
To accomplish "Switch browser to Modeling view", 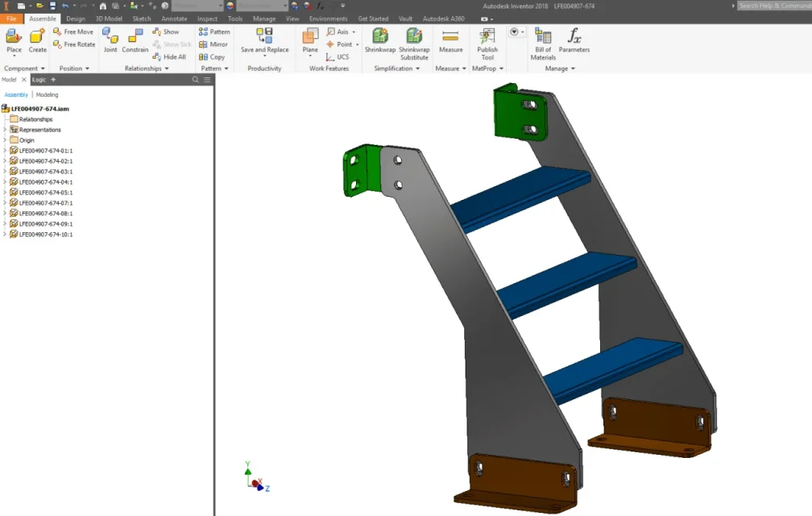I will click(x=47, y=95).
